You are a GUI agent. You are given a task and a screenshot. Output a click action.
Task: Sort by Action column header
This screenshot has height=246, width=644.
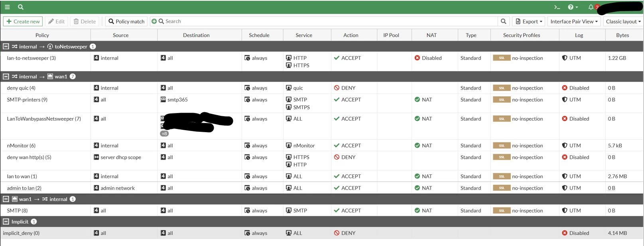[351, 35]
